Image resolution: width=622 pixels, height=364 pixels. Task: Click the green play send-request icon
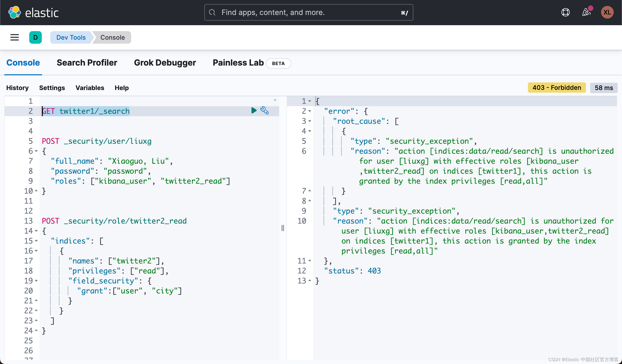click(254, 110)
